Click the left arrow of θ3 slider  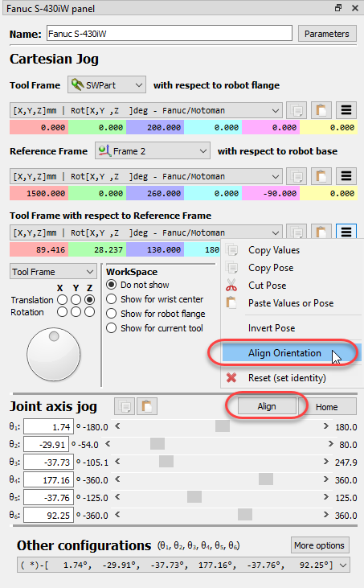(x=117, y=462)
